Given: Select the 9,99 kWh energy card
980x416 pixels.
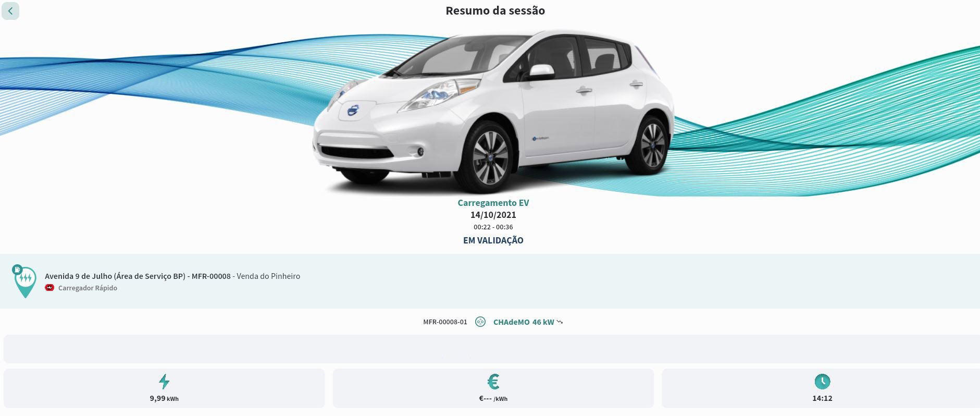Looking at the screenshot, I should point(164,388).
